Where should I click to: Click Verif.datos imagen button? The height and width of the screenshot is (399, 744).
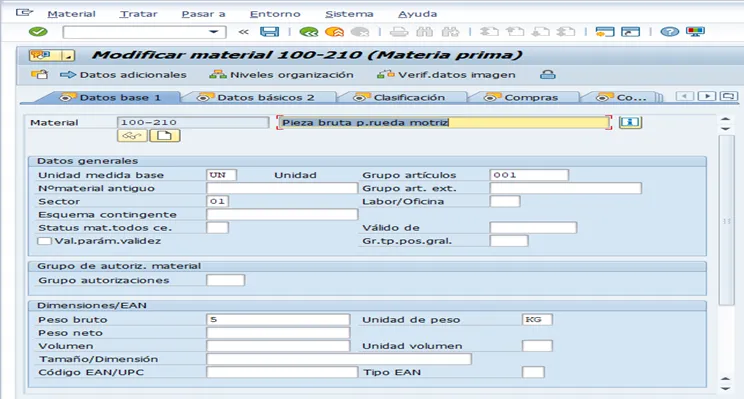click(446, 75)
